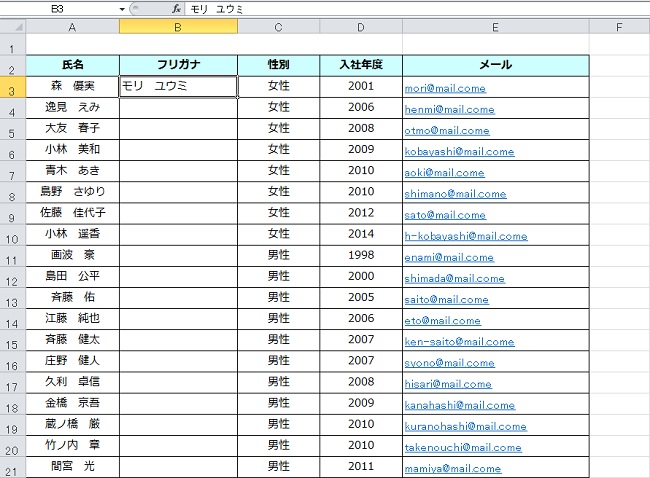Click the 性別 cell for 島田 公平
Viewport: 650px width, 478px height.
tap(279, 276)
